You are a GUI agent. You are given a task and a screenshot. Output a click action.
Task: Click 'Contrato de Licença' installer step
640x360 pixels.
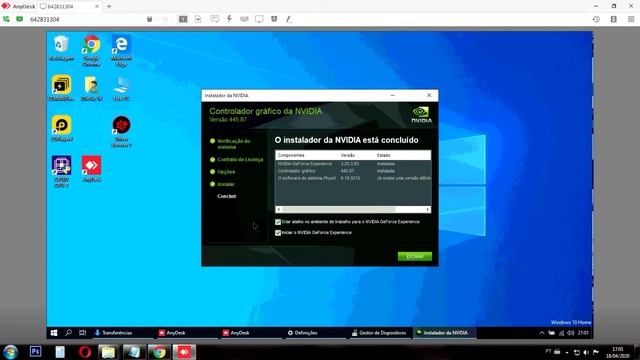[240, 160]
